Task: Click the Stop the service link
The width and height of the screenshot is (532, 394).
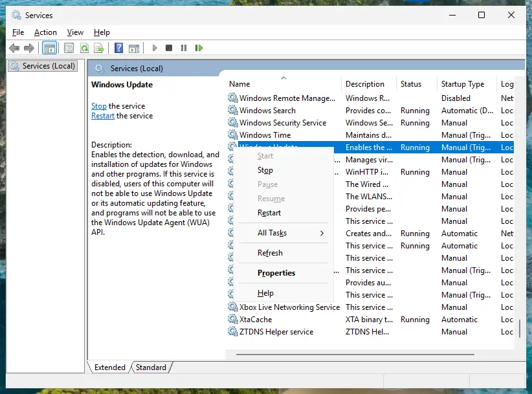Action: pyautogui.click(x=99, y=106)
